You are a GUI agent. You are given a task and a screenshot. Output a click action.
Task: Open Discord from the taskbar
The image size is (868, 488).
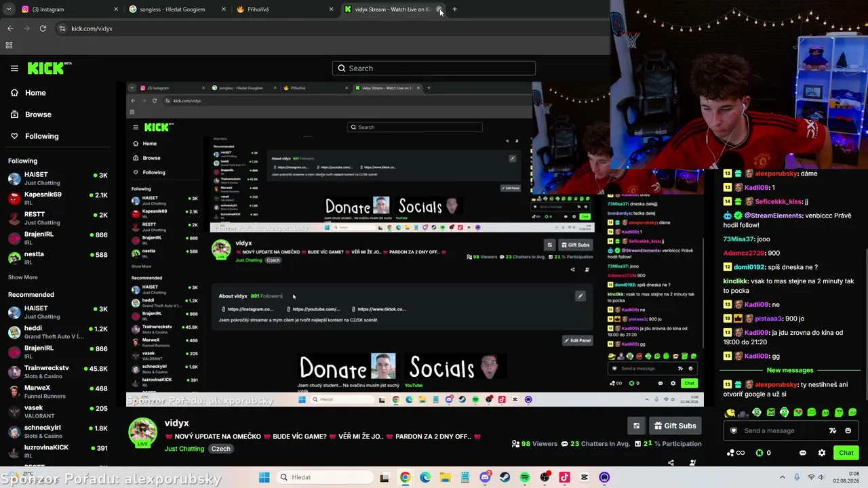point(485,477)
